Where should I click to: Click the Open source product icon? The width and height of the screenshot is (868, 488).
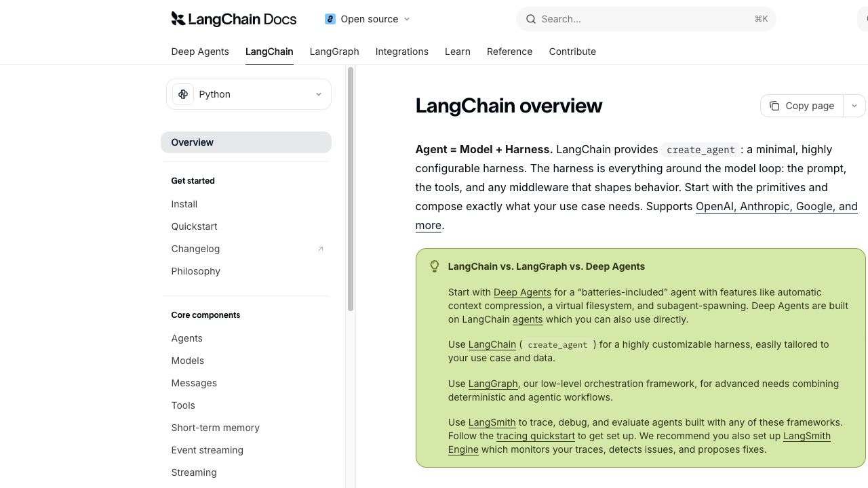[330, 19]
